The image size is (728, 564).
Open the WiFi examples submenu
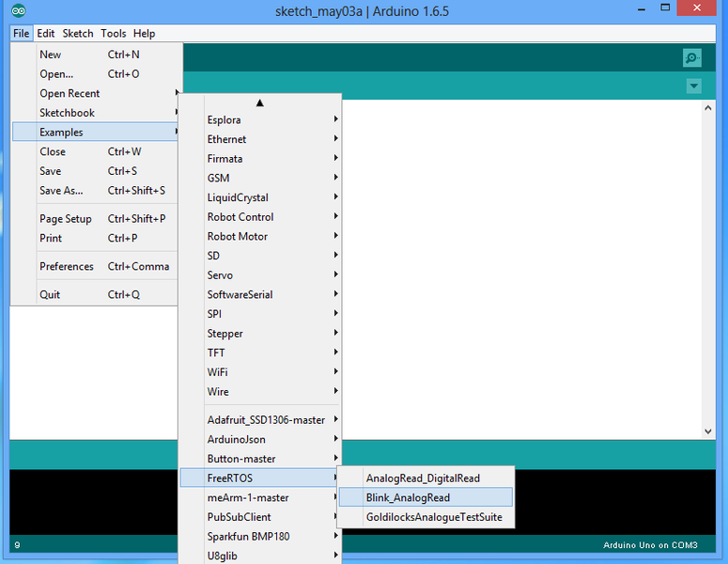point(260,372)
